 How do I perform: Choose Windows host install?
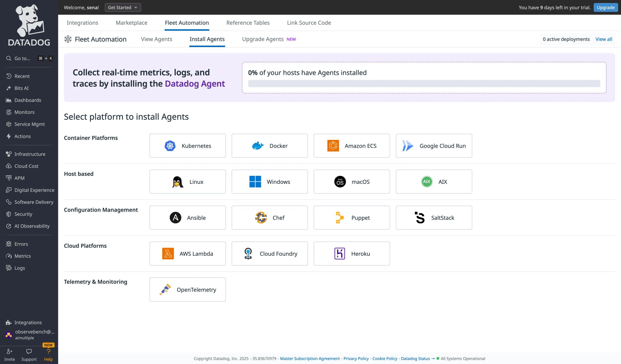point(270,181)
